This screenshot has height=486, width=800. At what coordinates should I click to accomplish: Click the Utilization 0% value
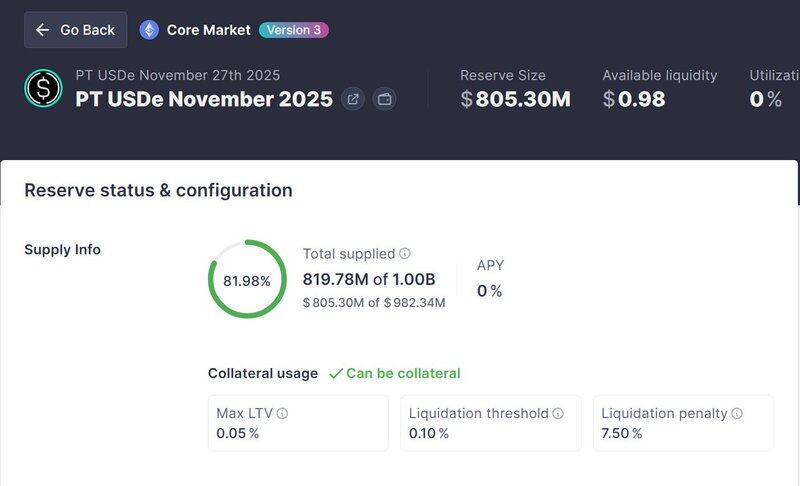(x=765, y=99)
